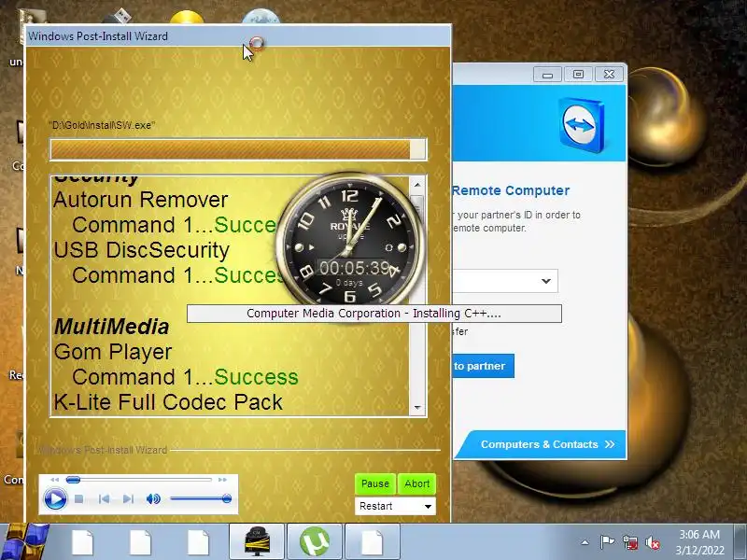Select the Gom Player entry
The height and width of the screenshot is (560, 747).
(x=113, y=353)
